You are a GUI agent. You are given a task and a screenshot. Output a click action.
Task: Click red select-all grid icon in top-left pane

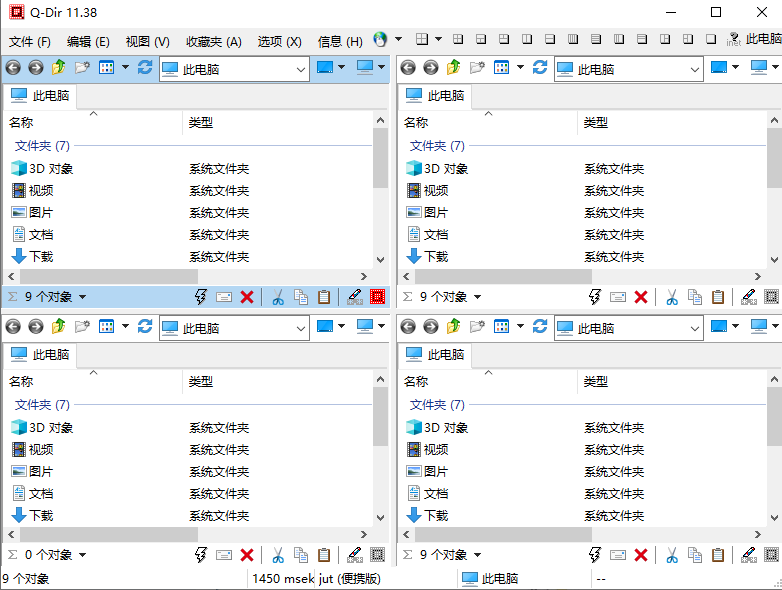click(378, 297)
